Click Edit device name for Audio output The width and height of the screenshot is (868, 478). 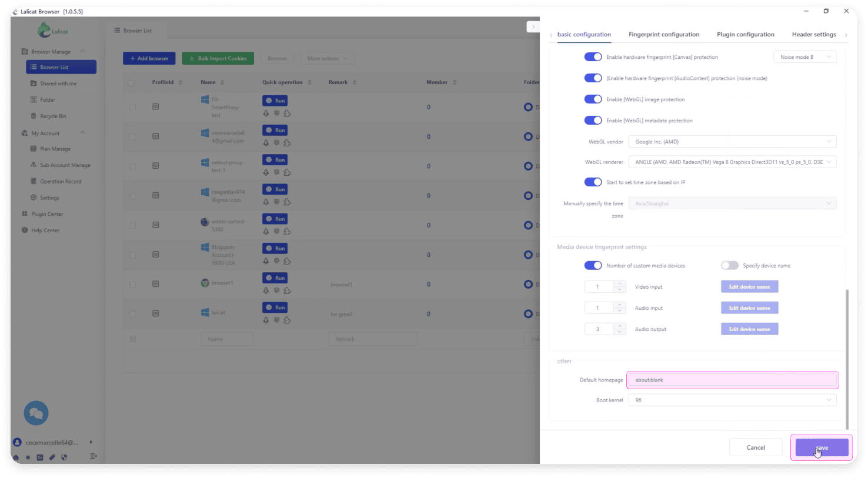coord(749,329)
